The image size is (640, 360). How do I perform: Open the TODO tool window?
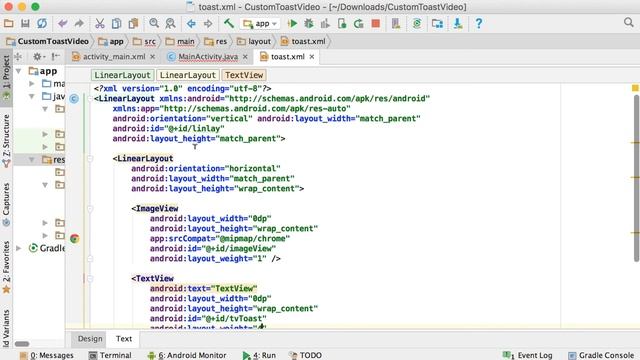pos(305,355)
